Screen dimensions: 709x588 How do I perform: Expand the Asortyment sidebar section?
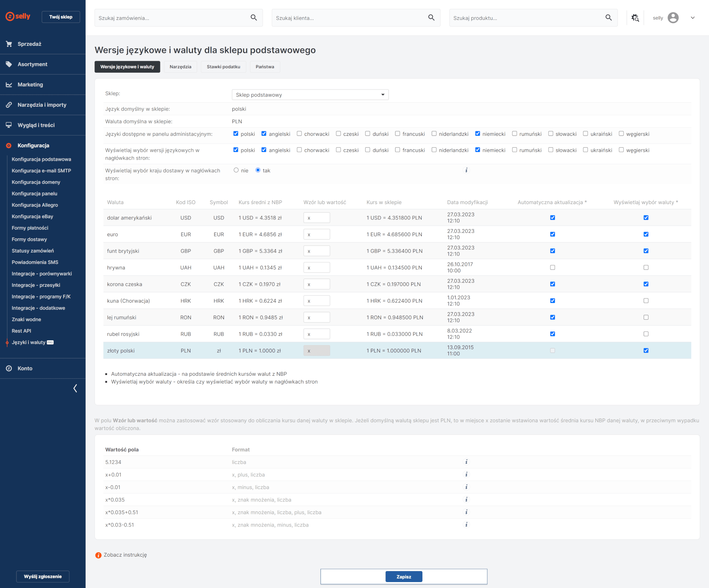[x=43, y=64]
